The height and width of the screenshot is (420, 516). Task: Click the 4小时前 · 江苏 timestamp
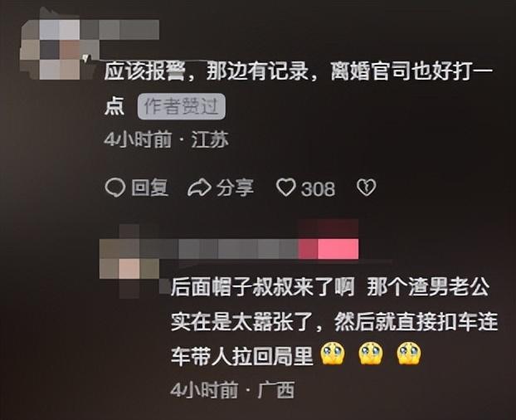click(166, 139)
